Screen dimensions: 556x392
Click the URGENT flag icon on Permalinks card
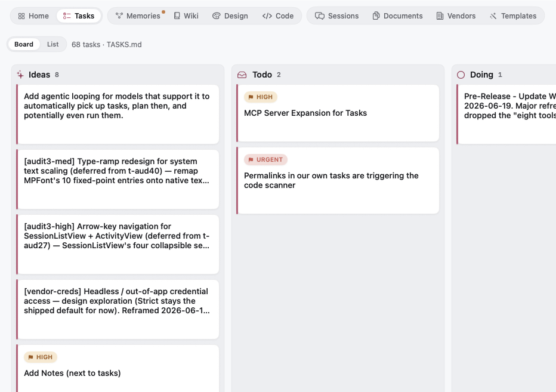251,160
